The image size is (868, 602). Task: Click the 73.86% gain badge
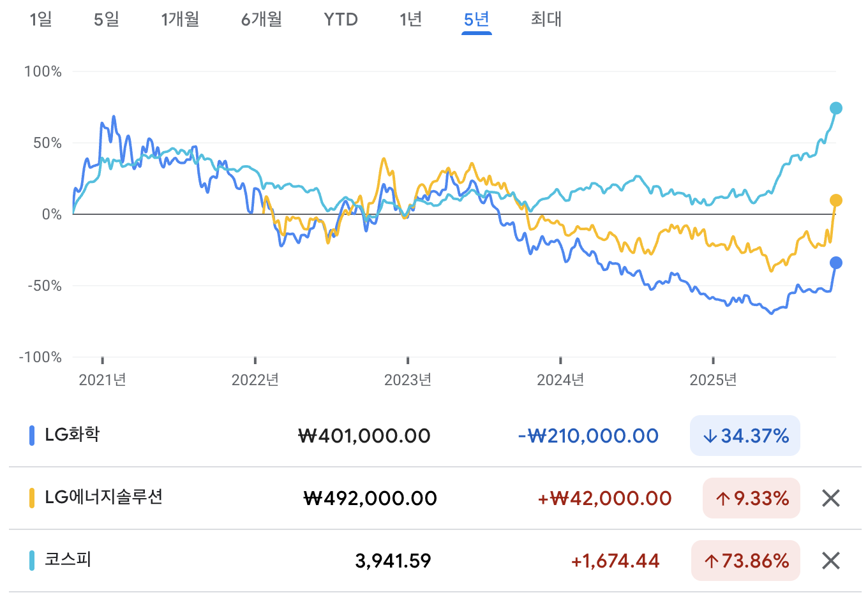click(745, 561)
